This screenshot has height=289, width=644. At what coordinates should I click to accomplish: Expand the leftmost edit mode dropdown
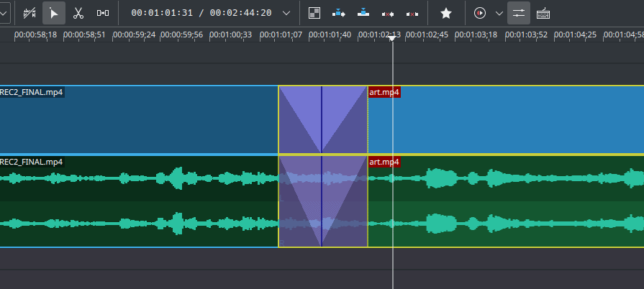coord(4,13)
